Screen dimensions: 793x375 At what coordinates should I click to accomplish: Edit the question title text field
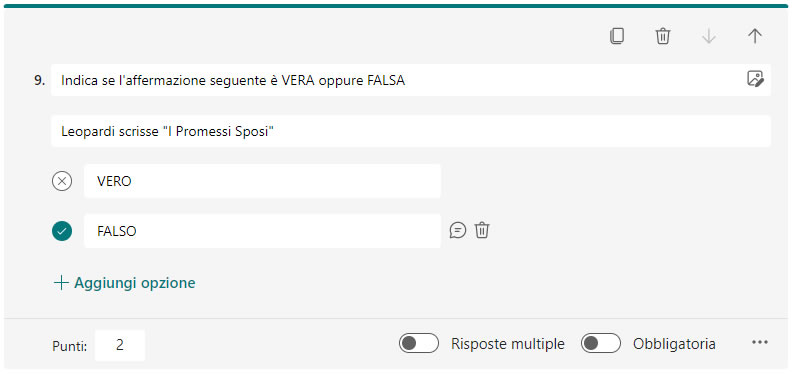(x=411, y=80)
